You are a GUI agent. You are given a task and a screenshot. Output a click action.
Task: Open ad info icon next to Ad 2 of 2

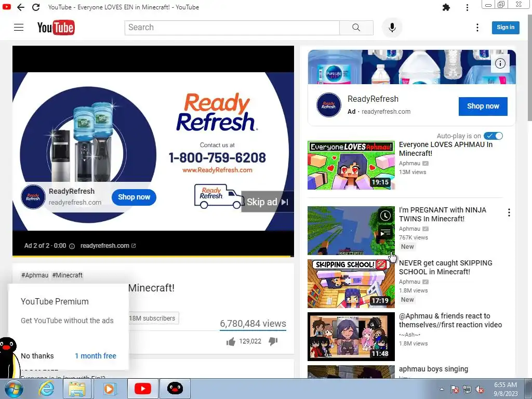72,246
